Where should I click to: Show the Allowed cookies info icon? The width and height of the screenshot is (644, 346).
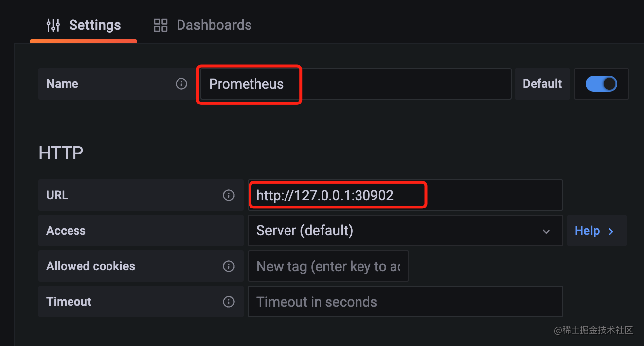[229, 266]
